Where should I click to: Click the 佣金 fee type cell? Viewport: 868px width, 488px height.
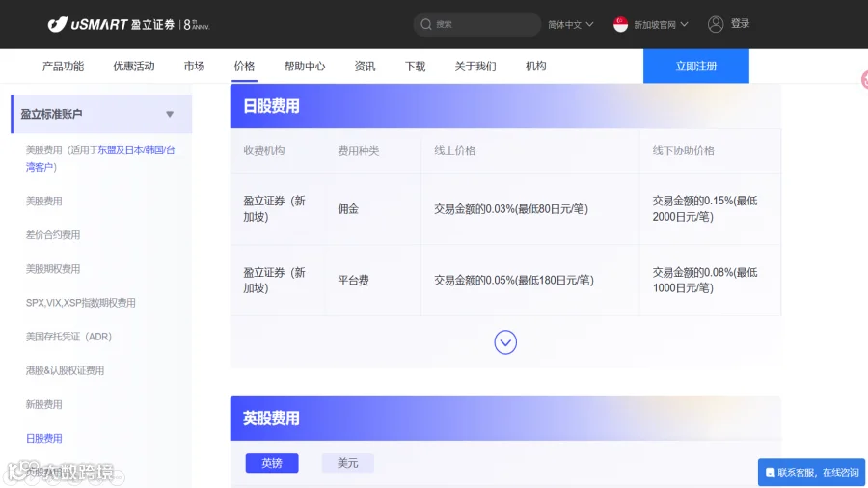[x=348, y=209]
